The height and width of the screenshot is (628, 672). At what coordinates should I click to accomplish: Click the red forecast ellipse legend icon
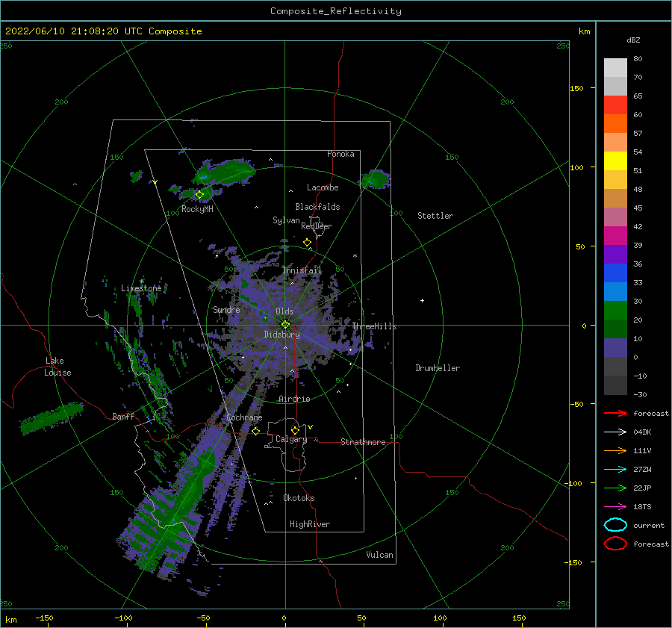615,544
